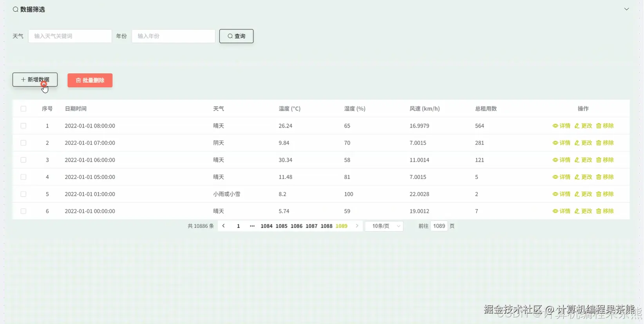This screenshot has height=324, width=644.
Task: Click the 共 10886 条 total count text
Action: click(201, 226)
